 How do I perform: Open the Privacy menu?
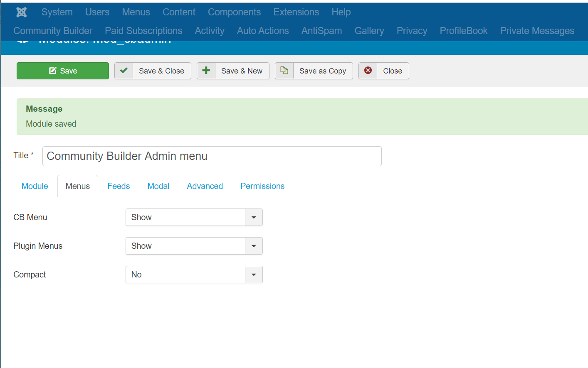click(412, 31)
